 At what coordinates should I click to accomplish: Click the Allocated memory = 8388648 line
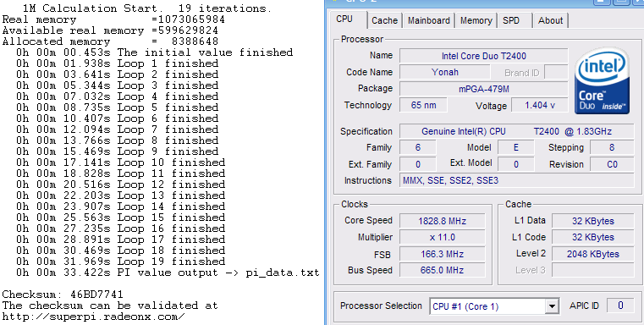click(x=110, y=41)
